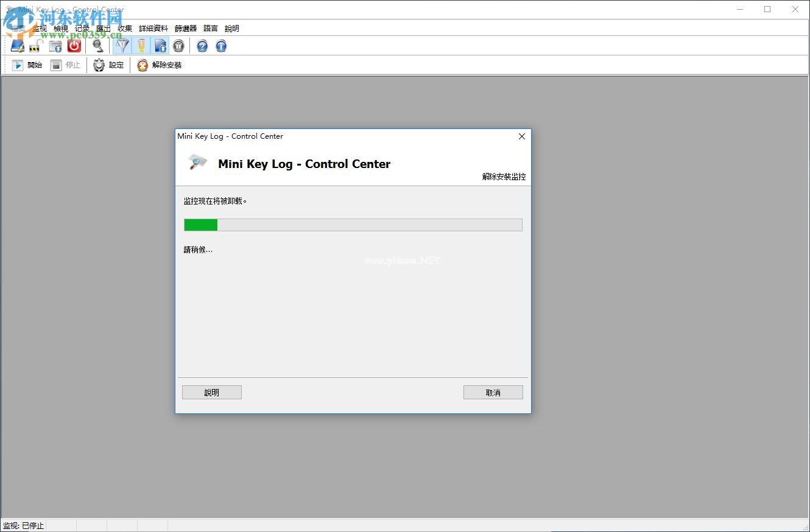810x532 pixels.
Task: Toggle the yellow paperclip highlight icon
Action: pos(141,46)
